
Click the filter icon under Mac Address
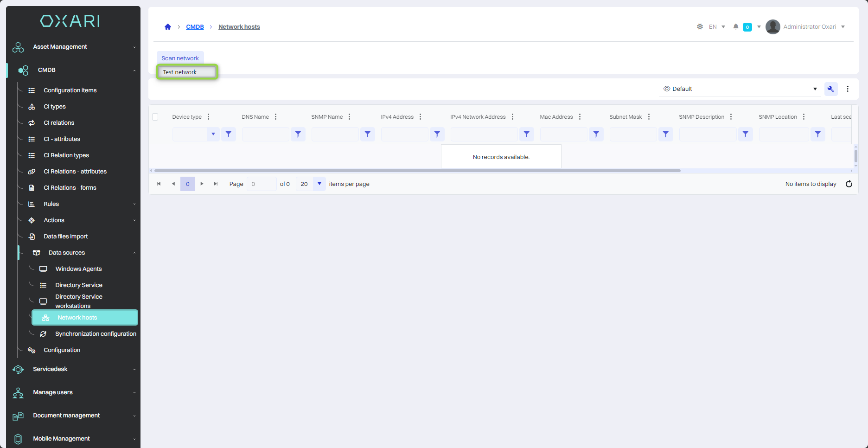(596, 134)
